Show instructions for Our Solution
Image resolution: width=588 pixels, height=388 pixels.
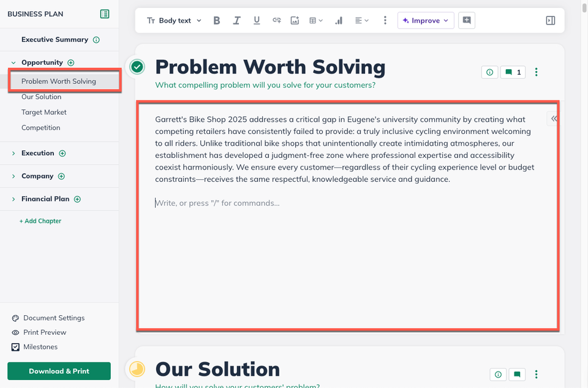(x=498, y=375)
